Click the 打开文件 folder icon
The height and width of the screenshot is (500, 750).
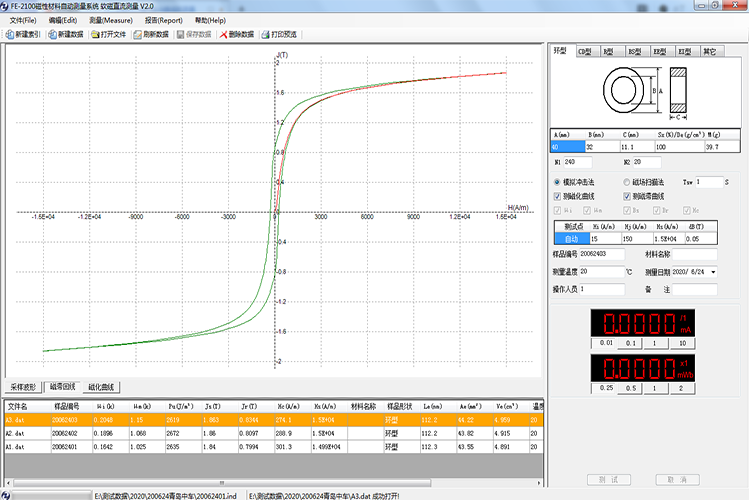click(95, 34)
